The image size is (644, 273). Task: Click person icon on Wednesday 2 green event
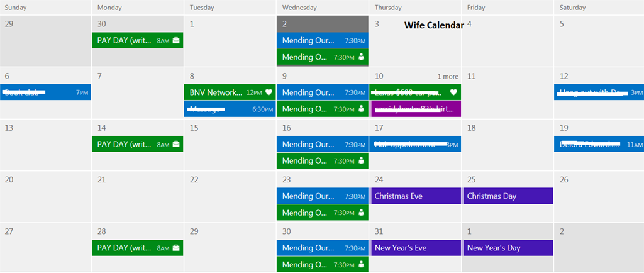pos(362,57)
